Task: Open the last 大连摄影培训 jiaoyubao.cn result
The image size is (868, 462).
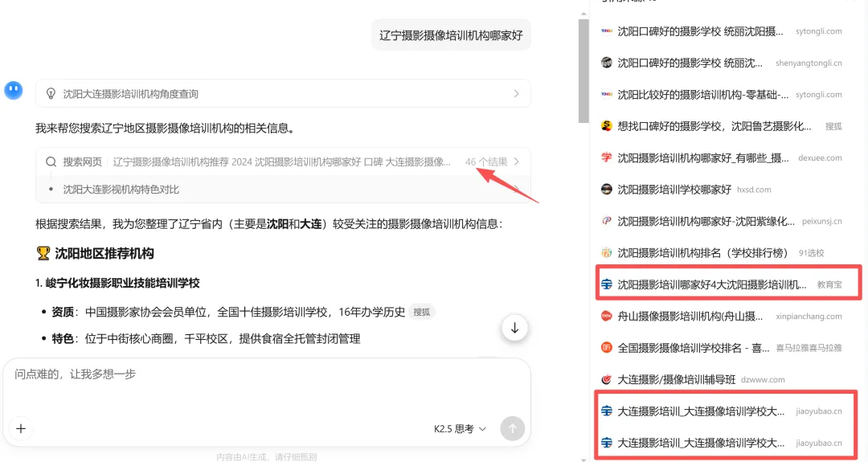Action: [x=721, y=443]
